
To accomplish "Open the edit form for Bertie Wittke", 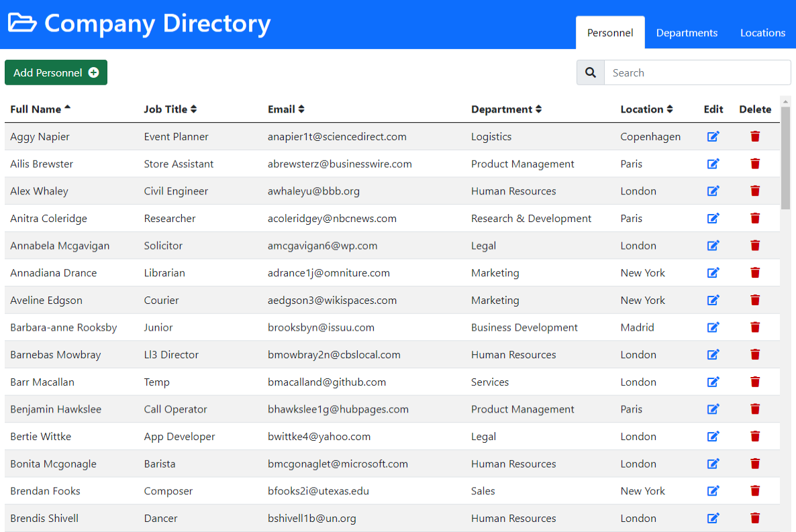I will pos(713,436).
